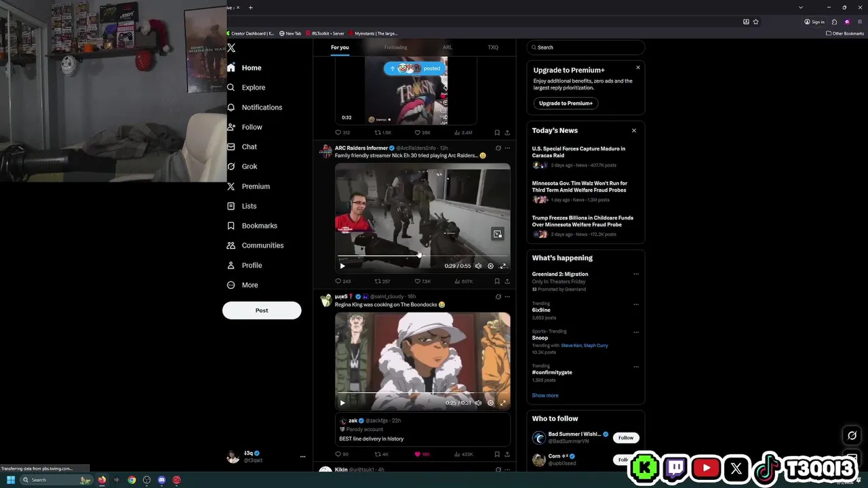Toggle picture-in-picture on ARC Raiders video
868x488 pixels.
coord(498,234)
